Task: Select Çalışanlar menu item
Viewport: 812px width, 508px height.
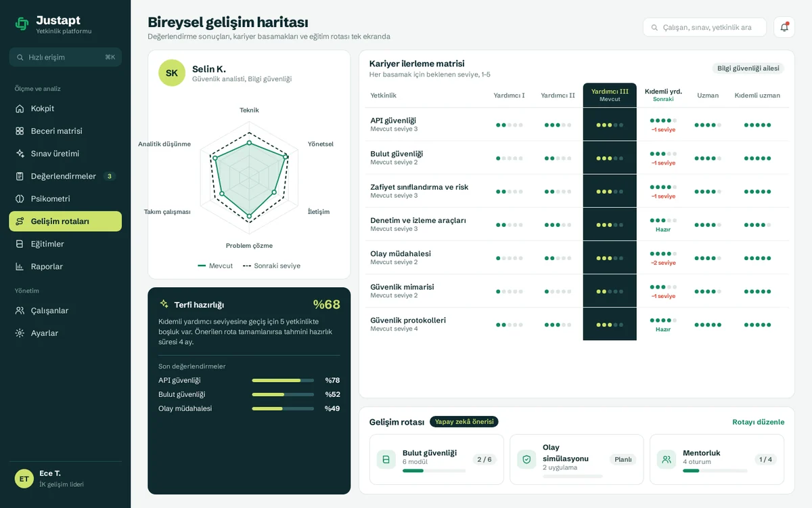Action: [65, 310]
